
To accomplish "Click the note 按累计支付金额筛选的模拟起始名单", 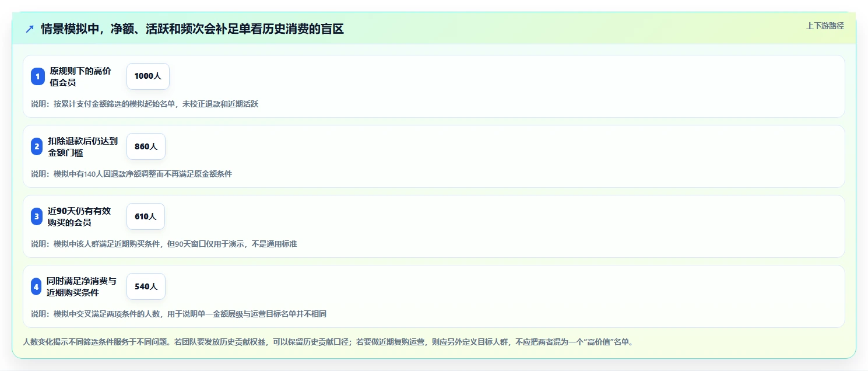I will click(x=145, y=104).
